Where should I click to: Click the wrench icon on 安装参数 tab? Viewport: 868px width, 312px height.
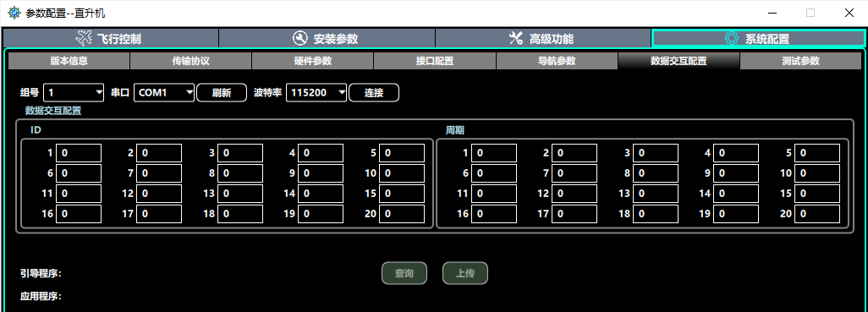click(x=299, y=39)
